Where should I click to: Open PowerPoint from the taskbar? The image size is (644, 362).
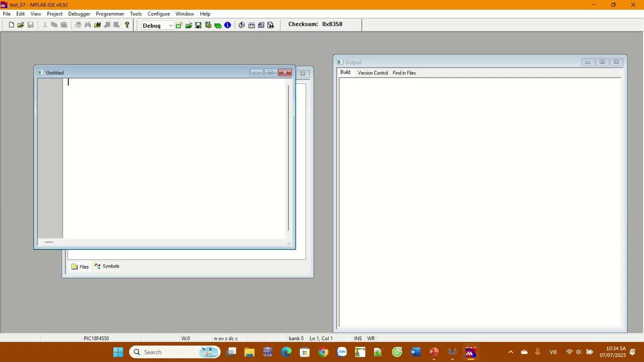tap(434, 352)
